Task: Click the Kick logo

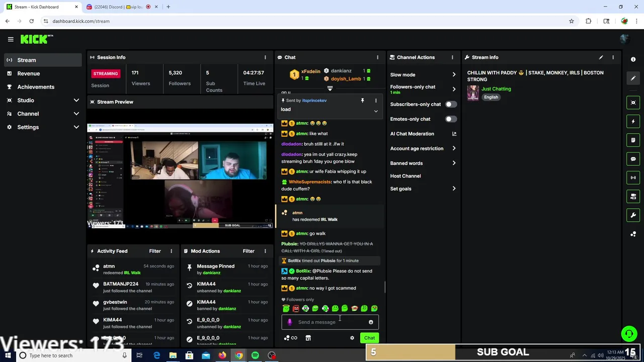Action: coord(36,39)
